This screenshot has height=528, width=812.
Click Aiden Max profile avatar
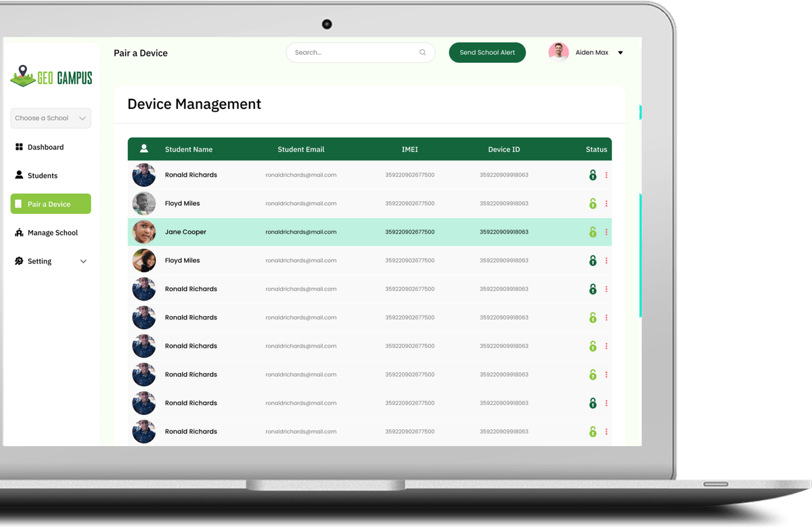(x=558, y=53)
